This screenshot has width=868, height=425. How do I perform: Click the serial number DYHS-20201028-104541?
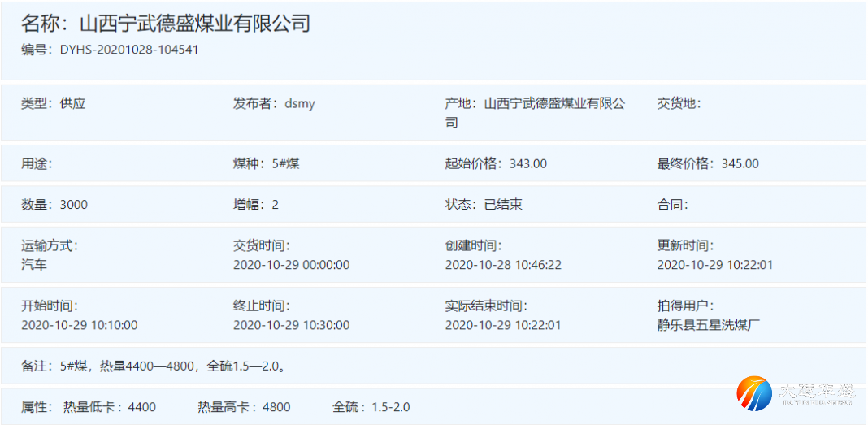click(129, 50)
